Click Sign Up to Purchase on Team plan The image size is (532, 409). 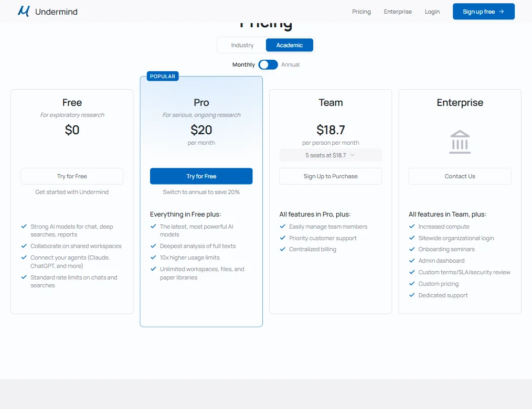(x=331, y=176)
